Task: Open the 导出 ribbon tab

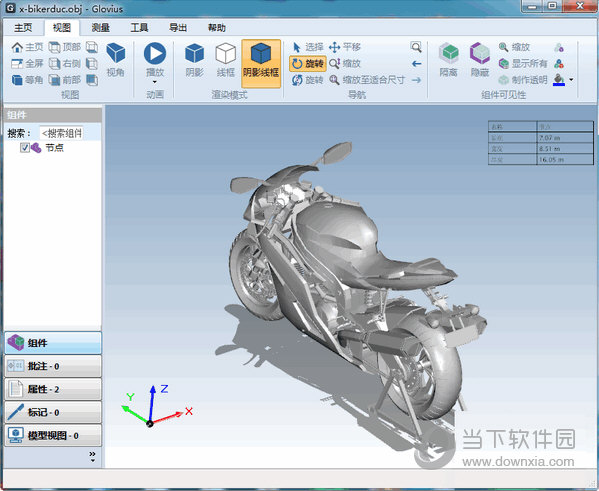Action: coord(178,28)
